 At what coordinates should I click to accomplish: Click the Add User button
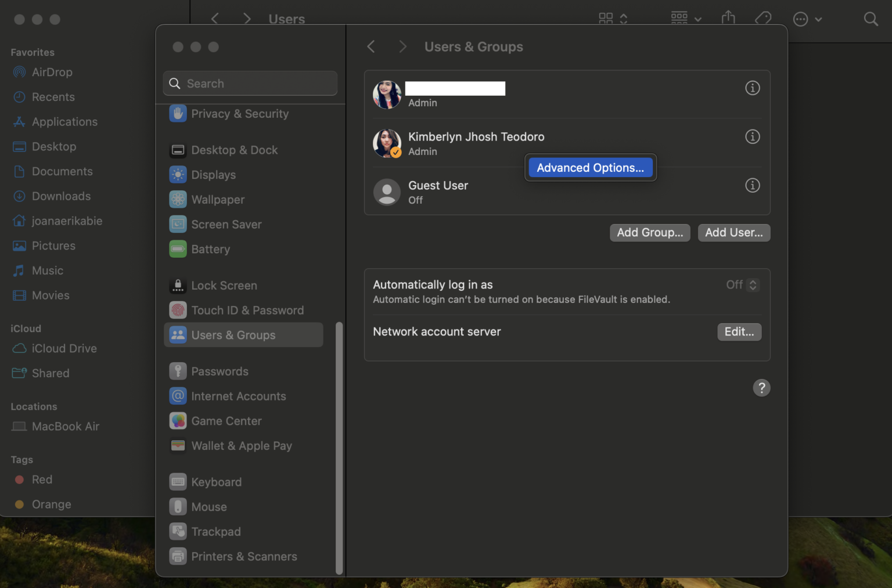pos(733,232)
